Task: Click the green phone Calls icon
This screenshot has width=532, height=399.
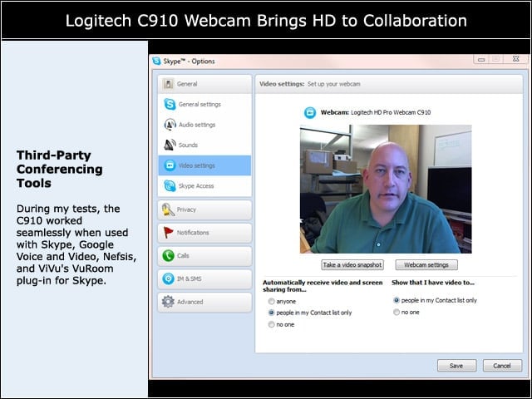Action: click(x=168, y=255)
